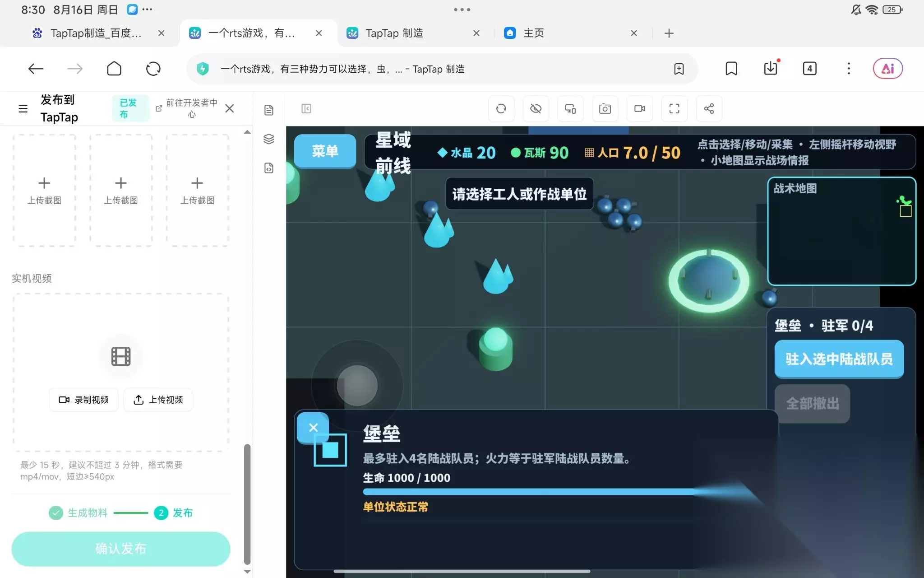Enter fullscreen preview mode
924x578 pixels.
pos(674,109)
